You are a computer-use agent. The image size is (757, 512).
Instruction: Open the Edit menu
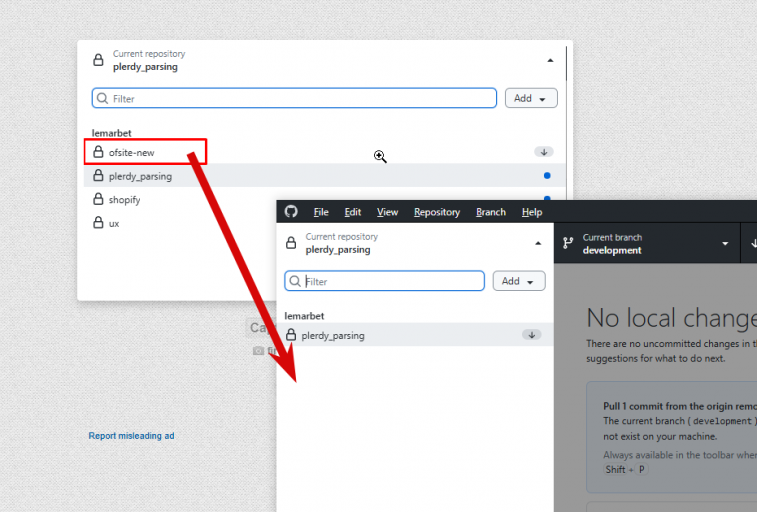(352, 212)
